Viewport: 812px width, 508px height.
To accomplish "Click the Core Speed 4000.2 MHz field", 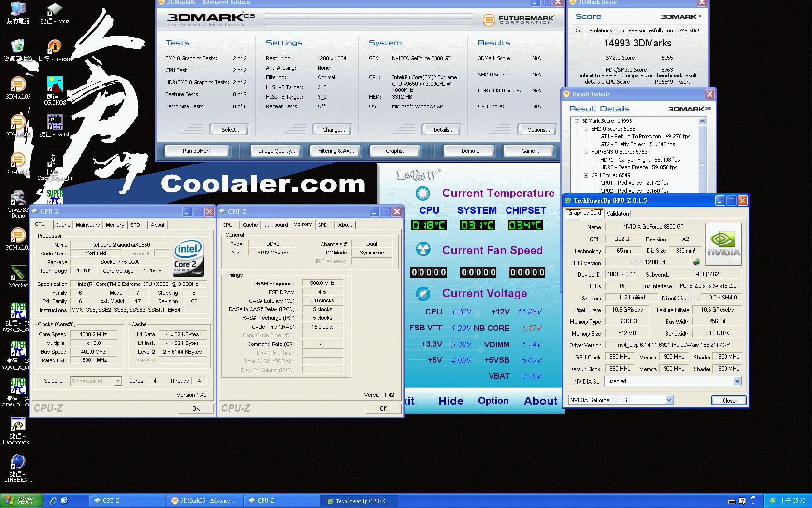I will coord(93,334).
